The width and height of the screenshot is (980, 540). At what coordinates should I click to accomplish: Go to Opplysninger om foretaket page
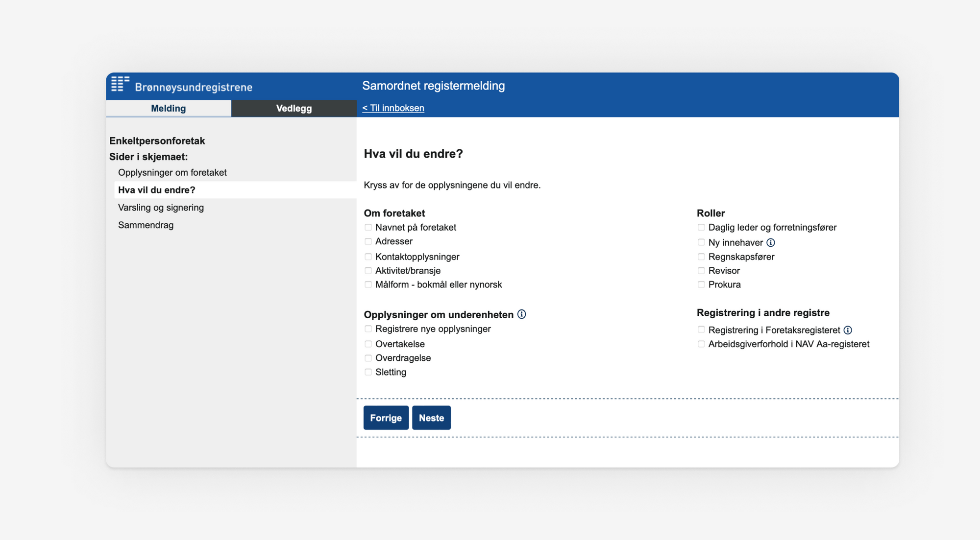[x=172, y=172]
